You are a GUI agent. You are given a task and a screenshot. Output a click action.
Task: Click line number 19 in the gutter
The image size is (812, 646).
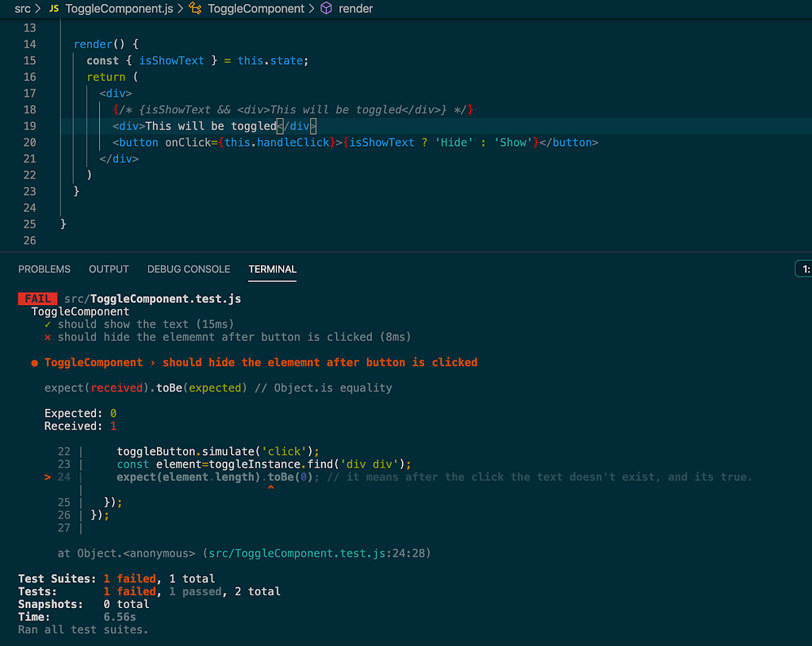29,125
